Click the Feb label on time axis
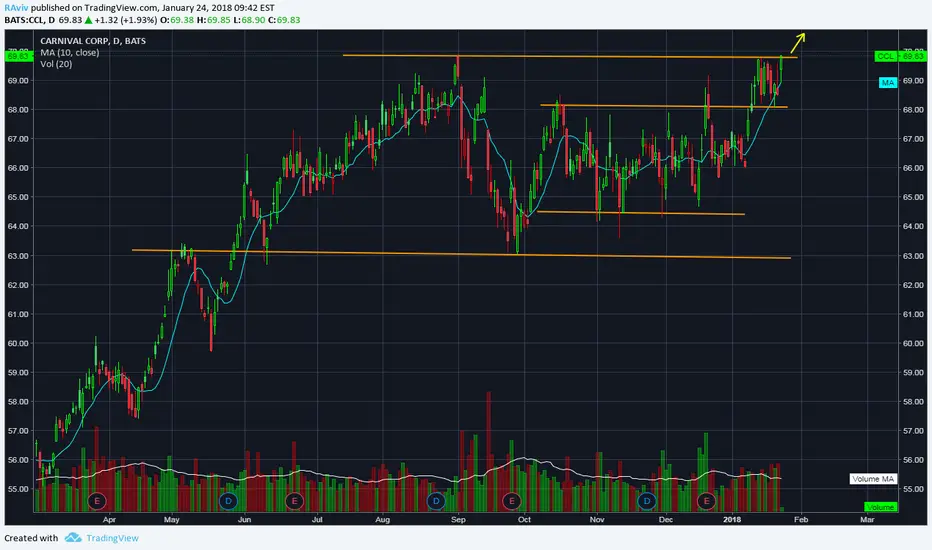The height and width of the screenshot is (550, 932). 801,520
